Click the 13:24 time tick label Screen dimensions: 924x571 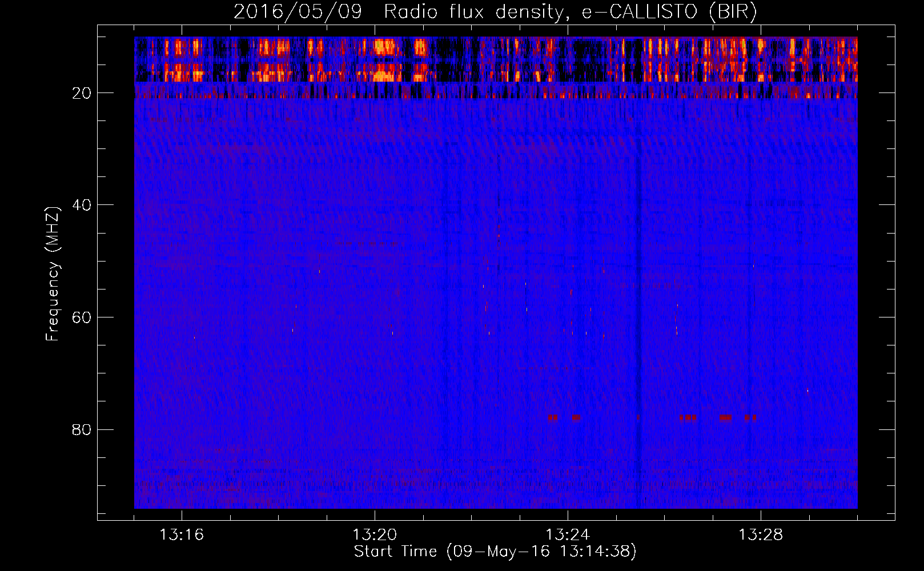tap(568, 535)
